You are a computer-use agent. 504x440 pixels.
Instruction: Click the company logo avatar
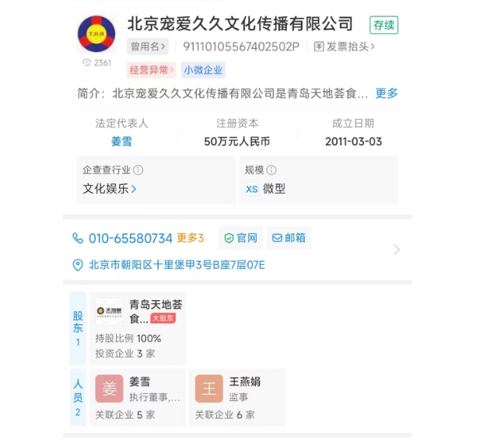tap(96, 35)
